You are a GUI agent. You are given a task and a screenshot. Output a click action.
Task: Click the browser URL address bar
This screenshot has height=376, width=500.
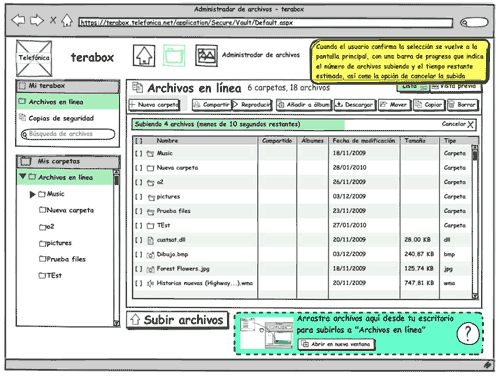(x=266, y=23)
